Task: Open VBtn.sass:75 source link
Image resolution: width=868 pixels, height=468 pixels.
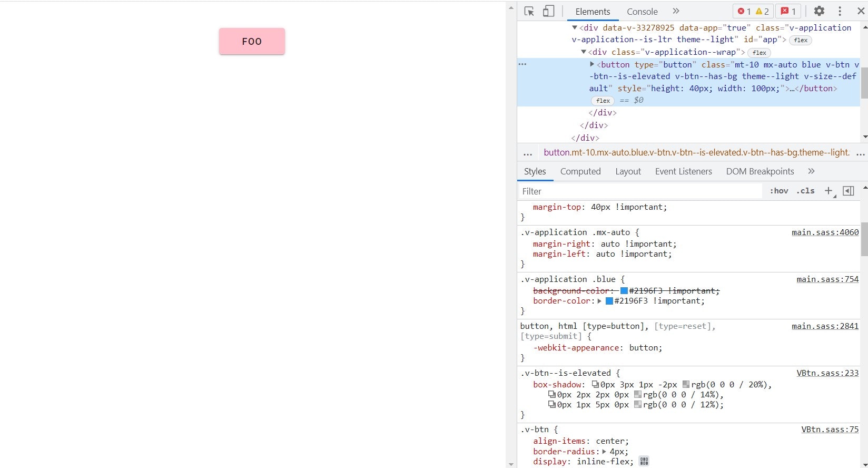Action: coord(830,430)
